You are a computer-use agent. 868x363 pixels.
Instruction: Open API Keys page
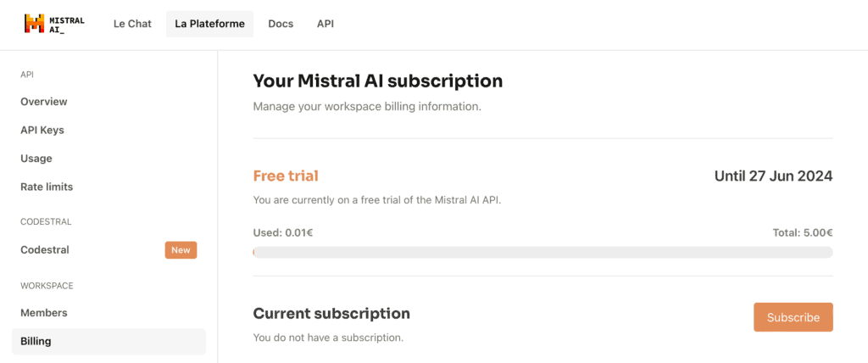point(42,130)
